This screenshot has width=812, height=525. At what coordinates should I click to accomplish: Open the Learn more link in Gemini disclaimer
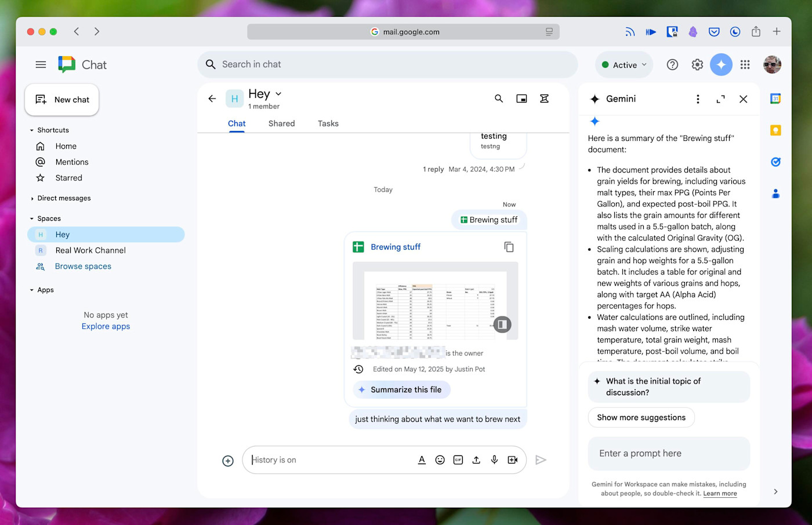click(720, 494)
